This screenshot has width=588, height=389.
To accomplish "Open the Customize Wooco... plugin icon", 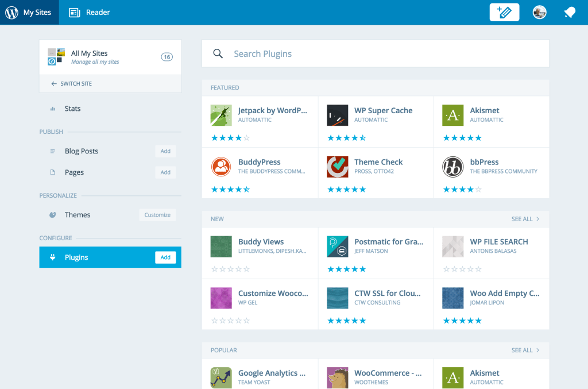I will pyautogui.click(x=221, y=298).
